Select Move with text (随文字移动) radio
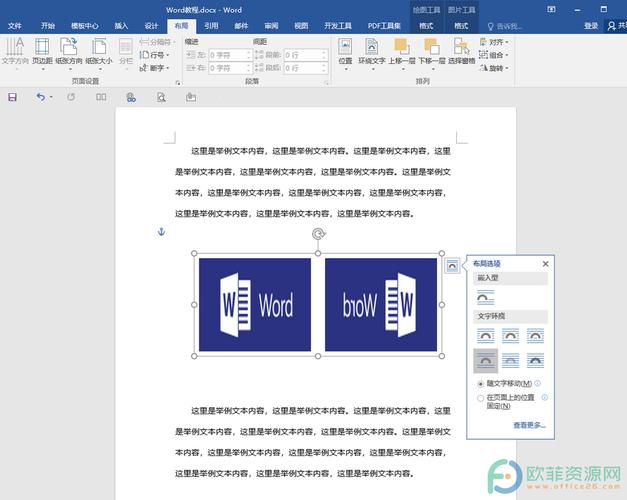 (480, 384)
